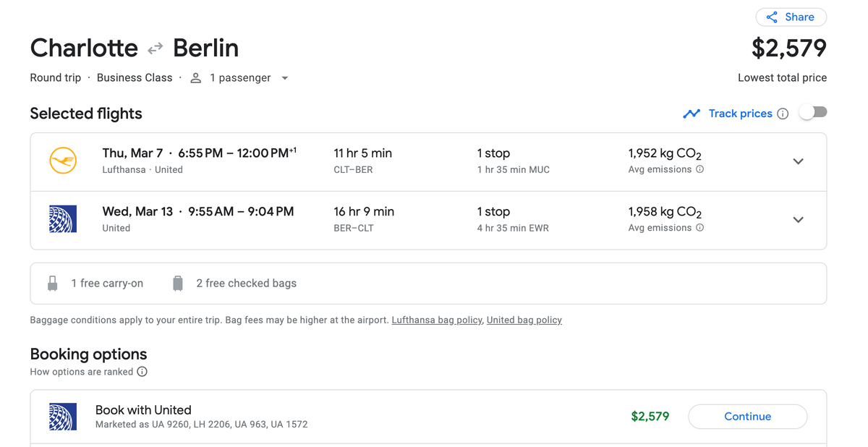The width and height of the screenshot is (868, 447).
Task: Open the passenger count dropdown
Action: tap(284, 77)
